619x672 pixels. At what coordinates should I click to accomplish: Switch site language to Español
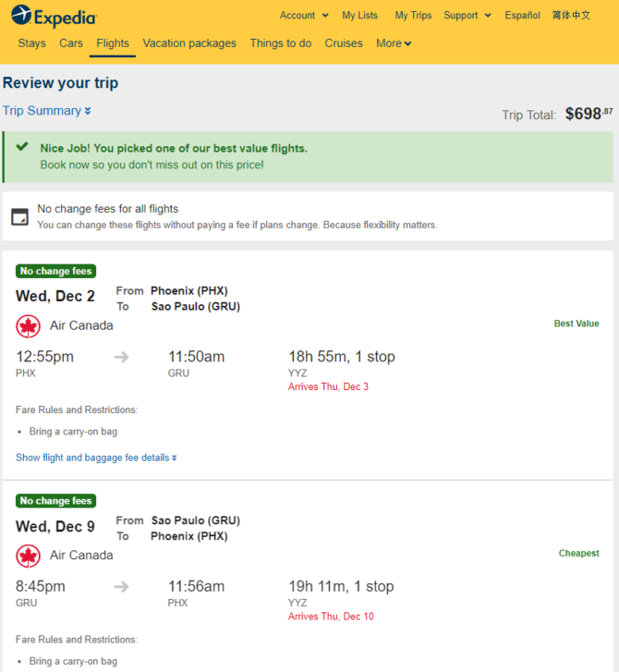point(522,16)
